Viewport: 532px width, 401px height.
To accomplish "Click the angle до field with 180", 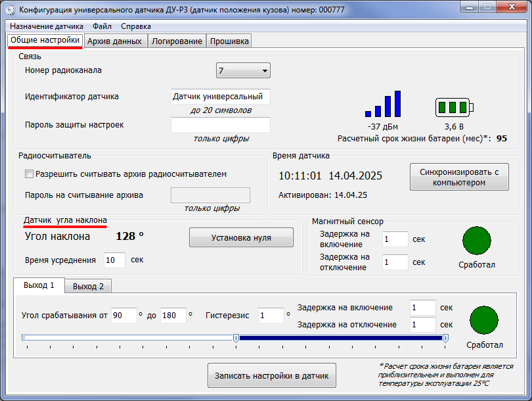I will point(173,316).
